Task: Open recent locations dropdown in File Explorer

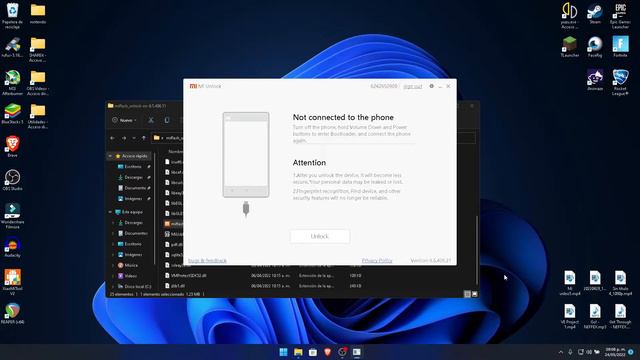Action: [x=134, y=138]
